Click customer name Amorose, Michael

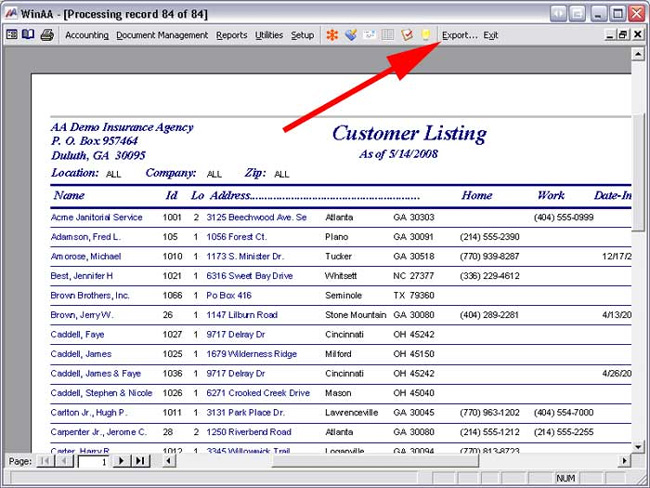(x=85, y=256)
